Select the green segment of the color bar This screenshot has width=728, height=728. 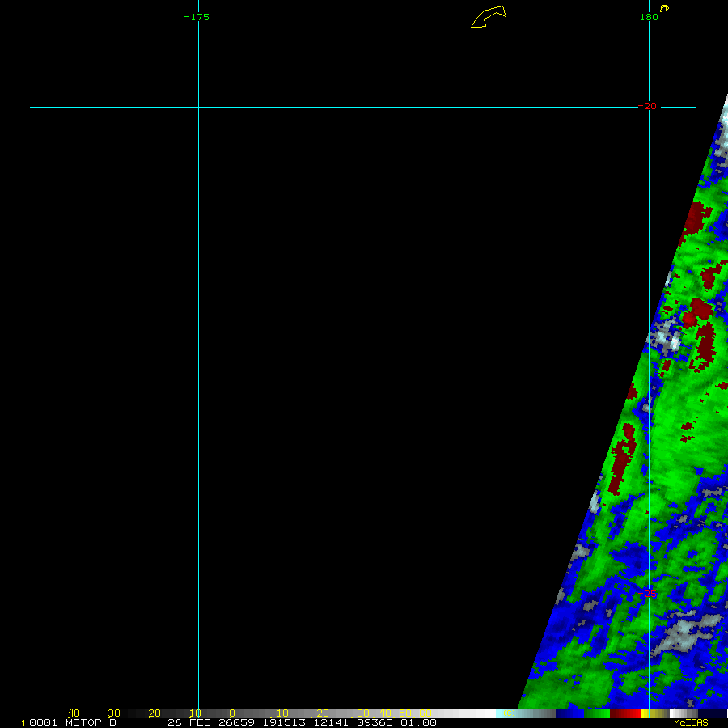pyautogui.click(x=597, y=713)
